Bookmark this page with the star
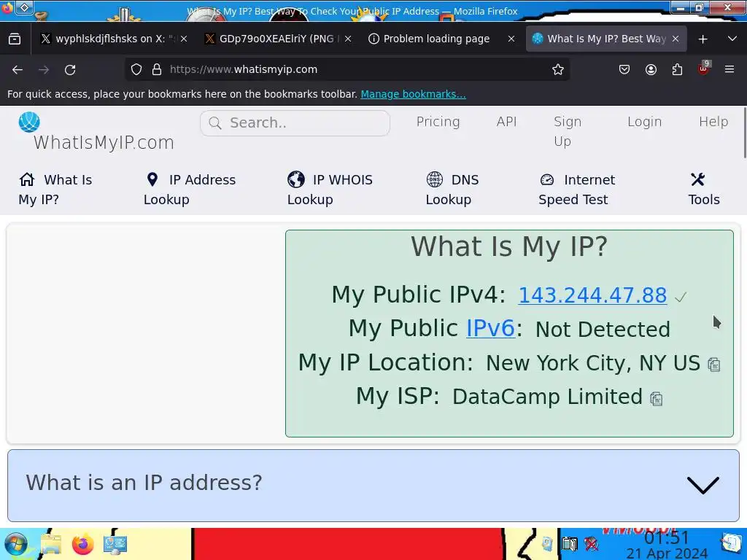Screen dimensions: 747x560 pyautogui.click(x=558, y=69)
